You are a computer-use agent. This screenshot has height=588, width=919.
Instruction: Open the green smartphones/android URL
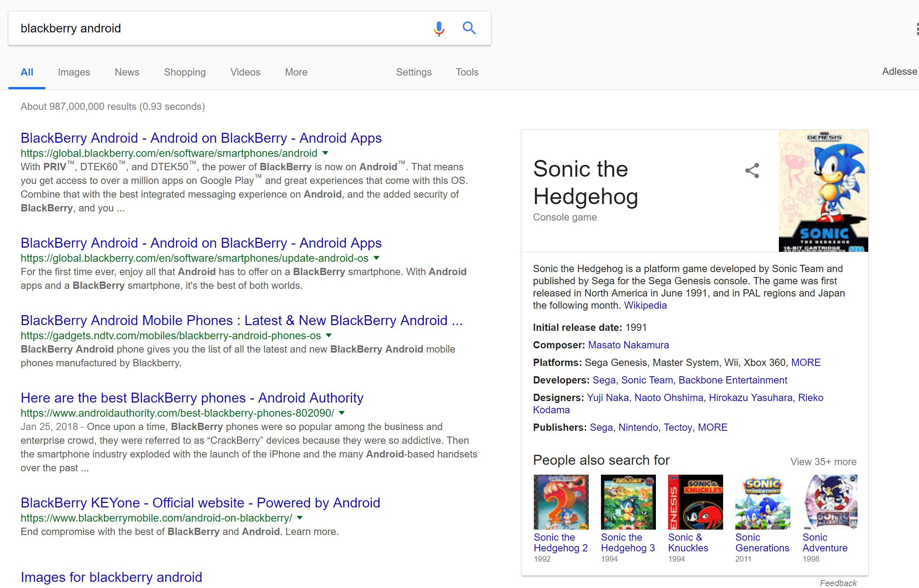[169, 153]
